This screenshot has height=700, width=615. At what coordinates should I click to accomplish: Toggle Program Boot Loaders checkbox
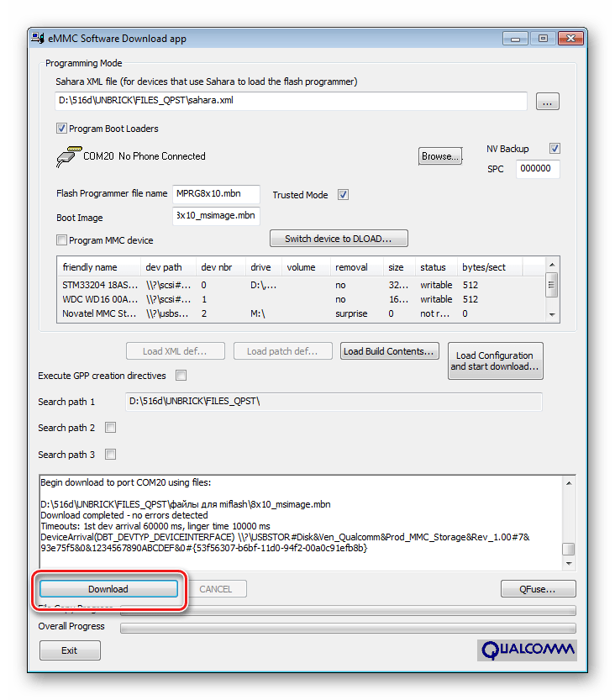61,129
